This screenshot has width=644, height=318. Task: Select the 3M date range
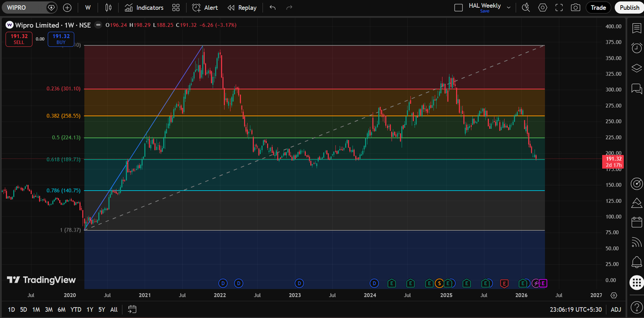pyautogui.click(x=49, y=309)
